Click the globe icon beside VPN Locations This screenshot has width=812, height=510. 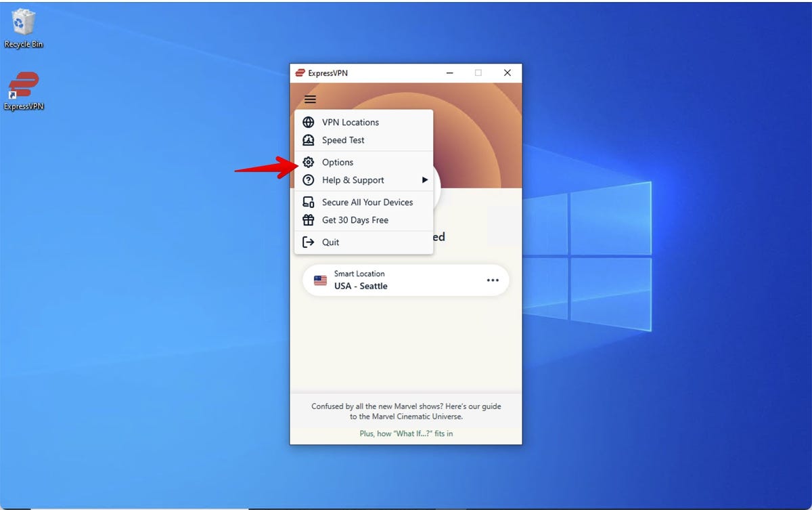(309, 123)
